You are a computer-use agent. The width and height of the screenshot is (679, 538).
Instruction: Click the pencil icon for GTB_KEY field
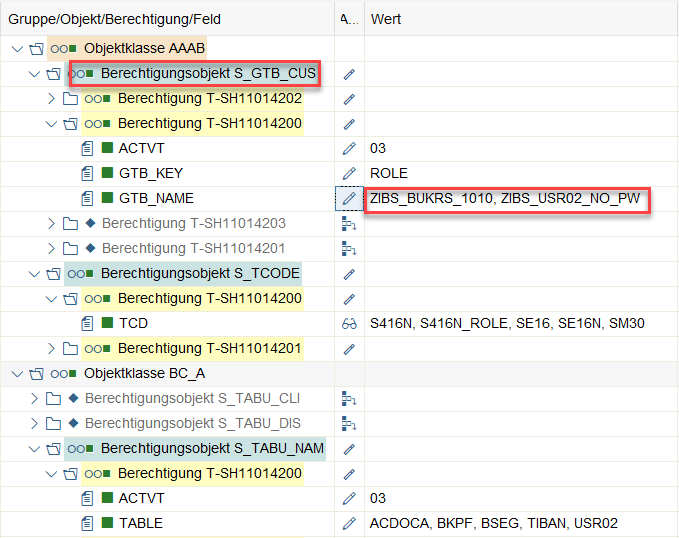tap(349, 174)
